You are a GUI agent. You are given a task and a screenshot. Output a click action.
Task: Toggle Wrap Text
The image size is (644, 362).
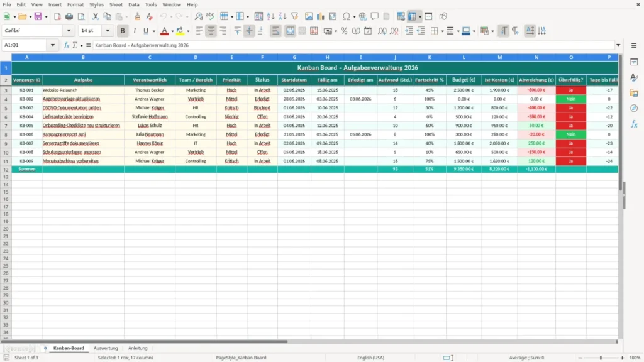275,31
